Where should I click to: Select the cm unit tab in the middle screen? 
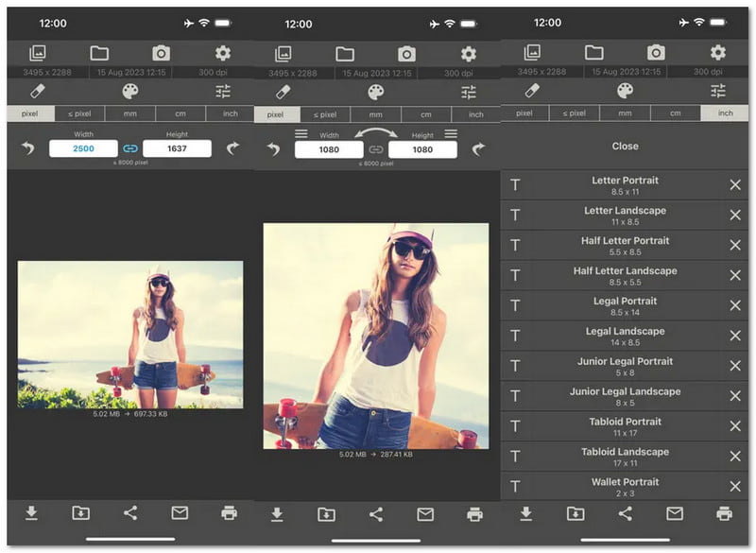coord(426,114)
